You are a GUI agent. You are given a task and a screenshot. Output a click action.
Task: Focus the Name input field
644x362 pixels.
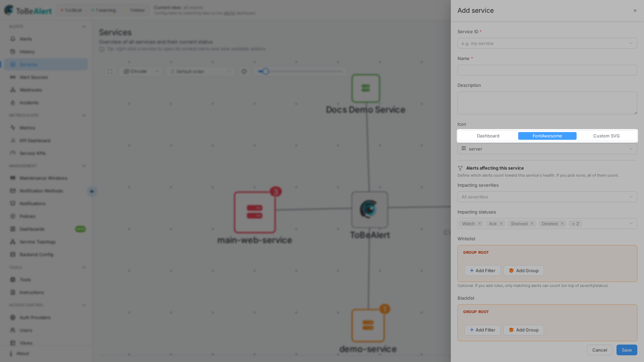click(x=547, y=70)
